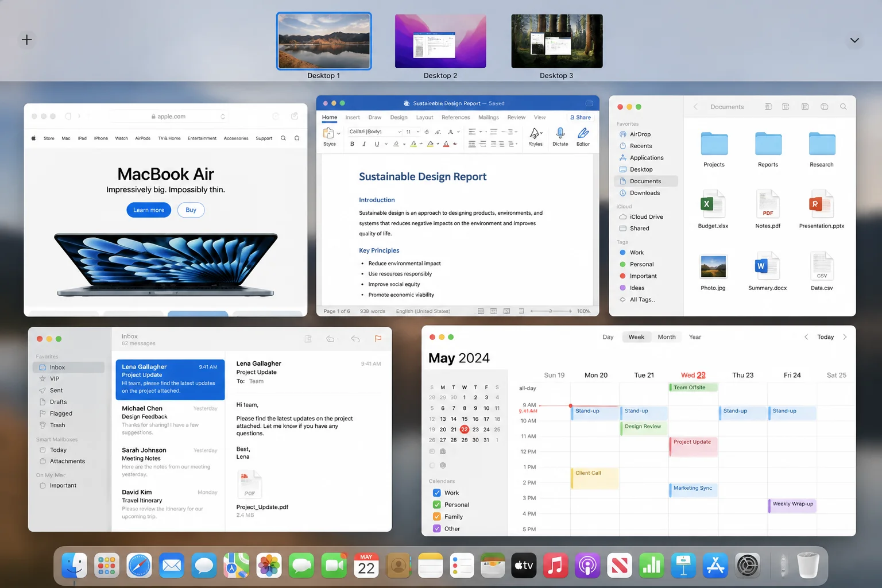Open the References tab in Word
The width and height of the screenshot is (882, 588).
click(x=455, y=117)
